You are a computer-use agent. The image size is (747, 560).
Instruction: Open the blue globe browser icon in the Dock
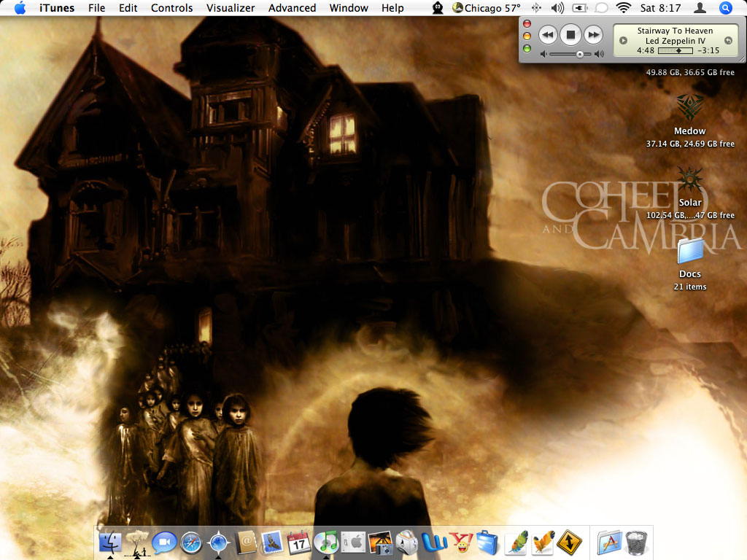point(219,542)
